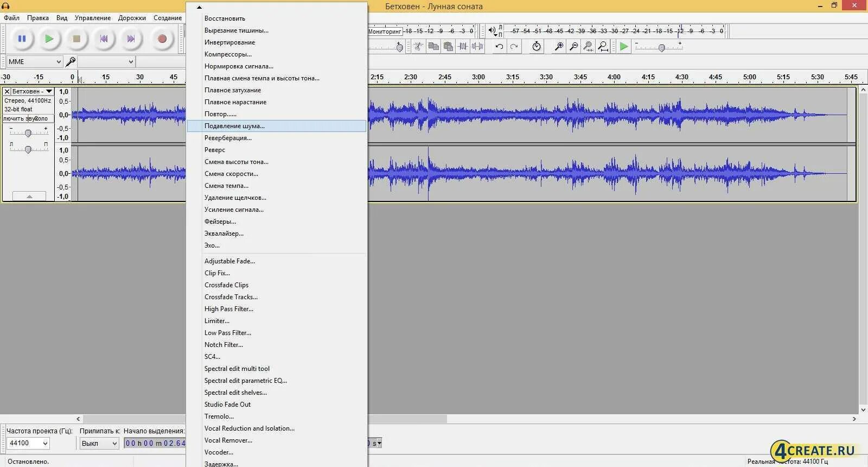Open the MME audio host dropdown
Viewport: 868px width, 467px height.
coord(35,62)
